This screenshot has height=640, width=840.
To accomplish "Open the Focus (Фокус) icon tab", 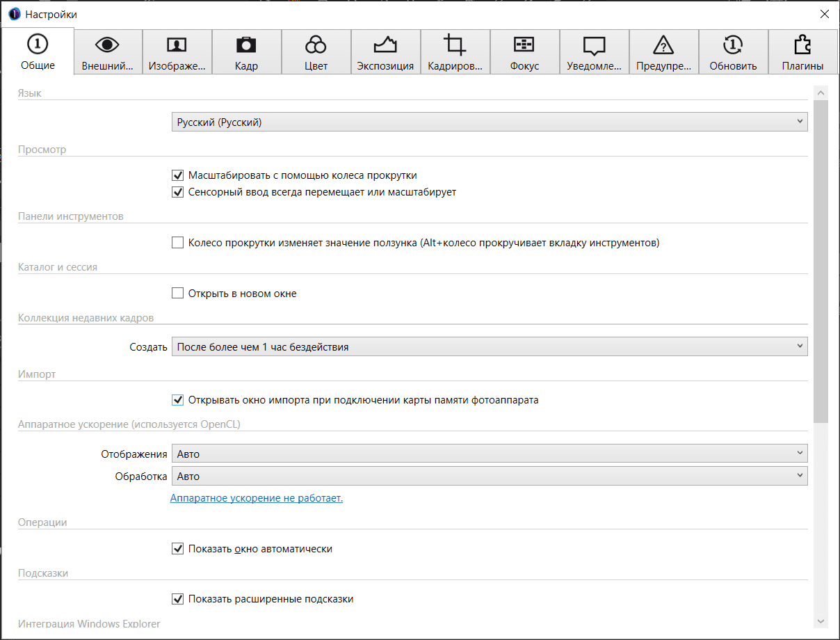I will click(x=525, y=52).
